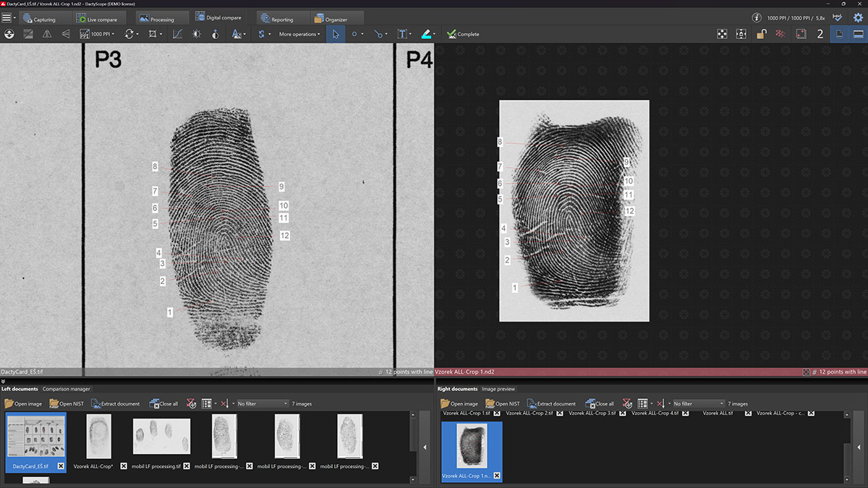Click the Complete button
The width and height of the screenshot is (868, 488).
click(463, 34)
